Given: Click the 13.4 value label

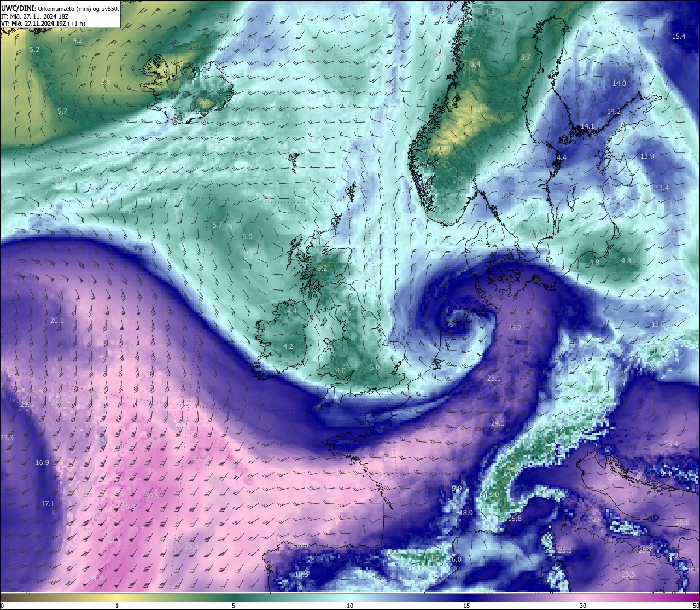Looking at the screenshot, I should point(662,188).
